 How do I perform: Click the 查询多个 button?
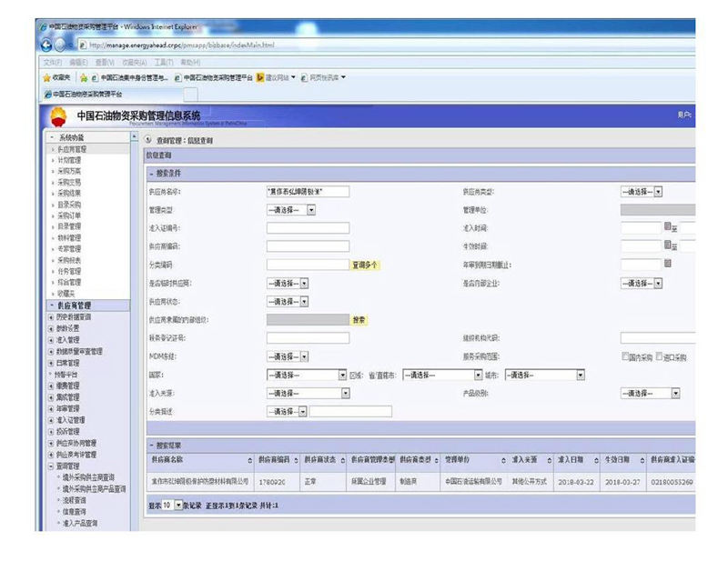click(x=365, y=265)
